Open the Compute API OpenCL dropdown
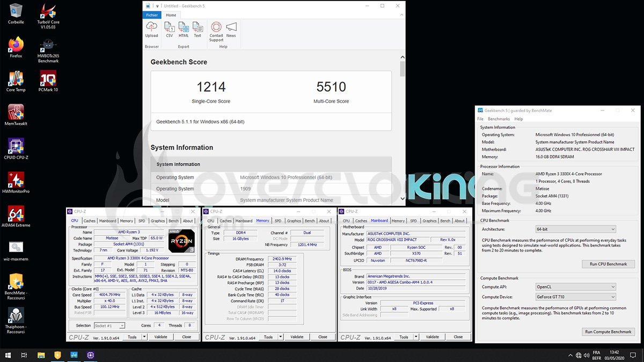644x362 pixels. (575, 287)
